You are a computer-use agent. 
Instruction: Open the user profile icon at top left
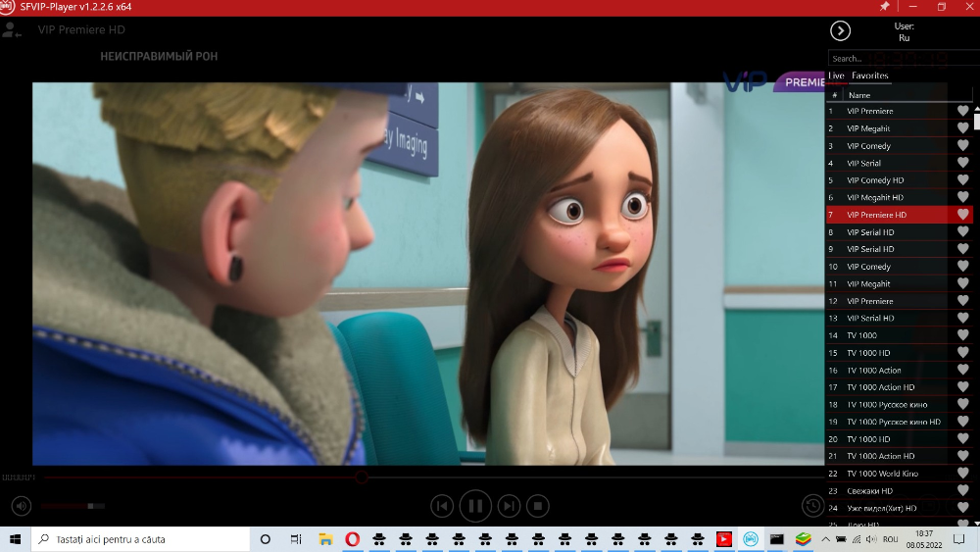[11, 30]
